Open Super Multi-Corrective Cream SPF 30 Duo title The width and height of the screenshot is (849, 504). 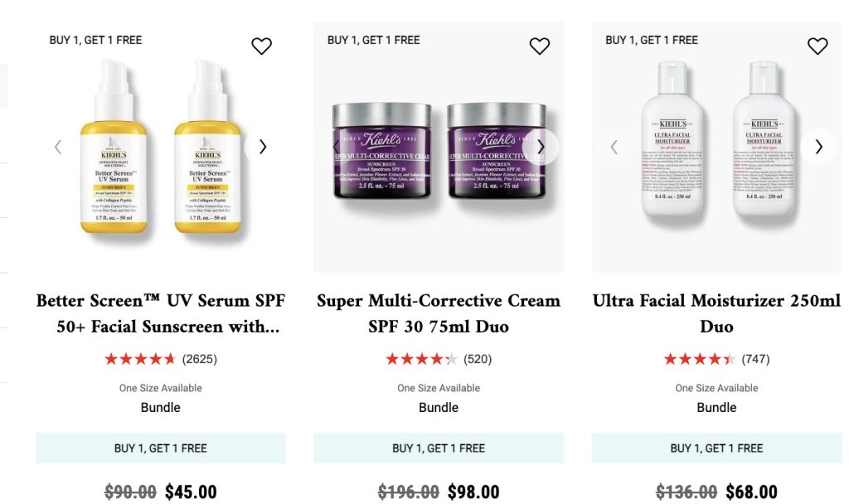(439, 313)
